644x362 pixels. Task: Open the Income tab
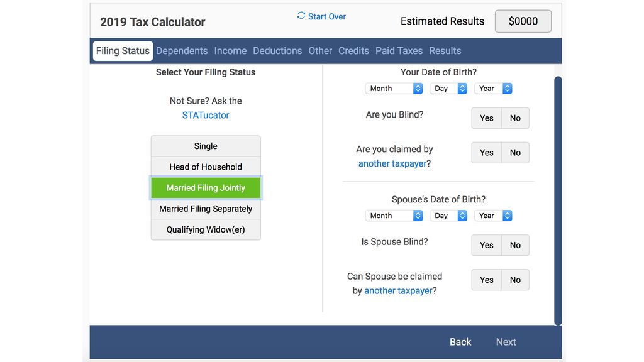(230, 51)
